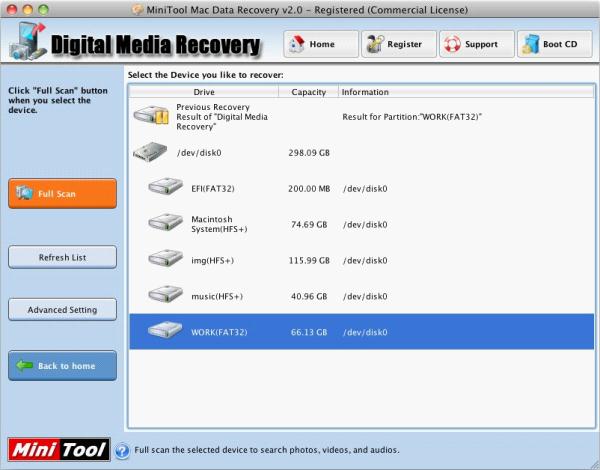
Task: Click the img(HFS+) partition icon
Action: click(166, 258)
